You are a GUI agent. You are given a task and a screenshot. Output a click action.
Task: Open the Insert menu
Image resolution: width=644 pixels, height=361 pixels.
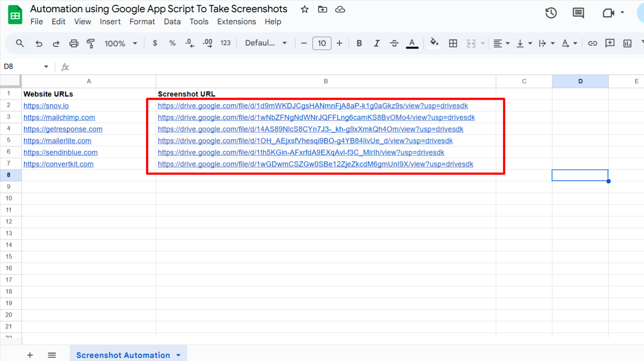110,22
